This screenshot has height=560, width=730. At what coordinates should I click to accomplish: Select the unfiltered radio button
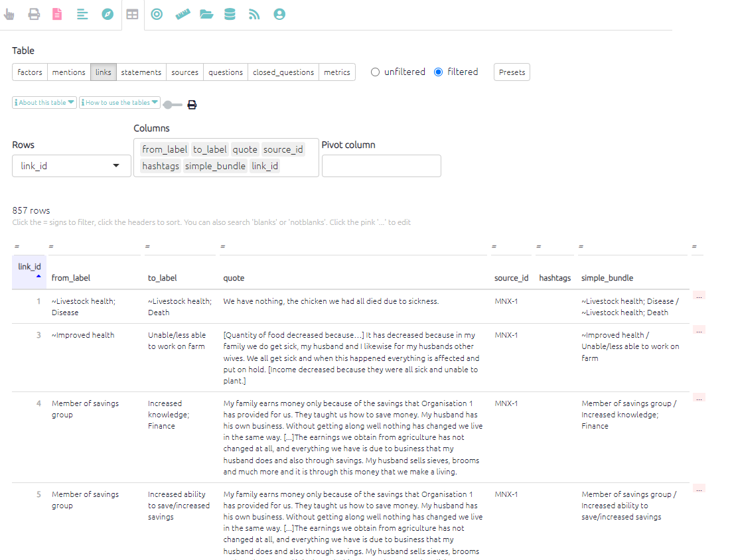(x=375, y=72)
